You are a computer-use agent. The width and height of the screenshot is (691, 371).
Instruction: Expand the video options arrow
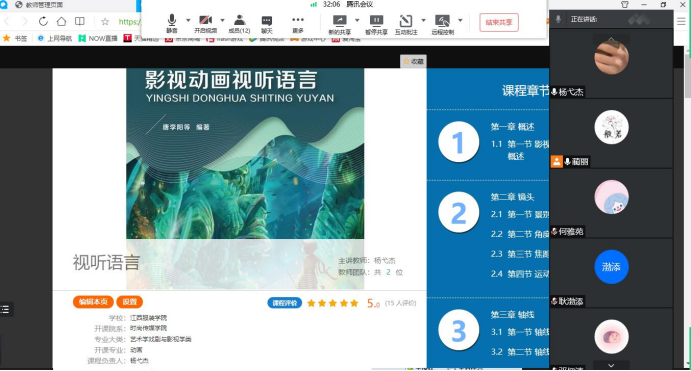[222, 20]
